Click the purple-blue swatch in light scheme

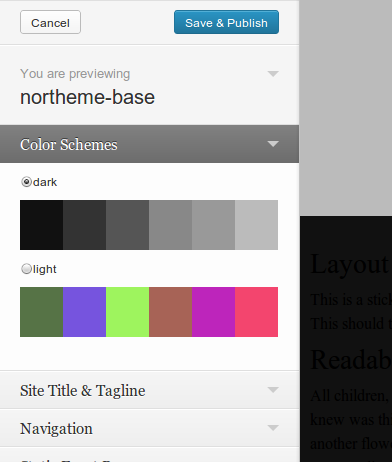84,312
